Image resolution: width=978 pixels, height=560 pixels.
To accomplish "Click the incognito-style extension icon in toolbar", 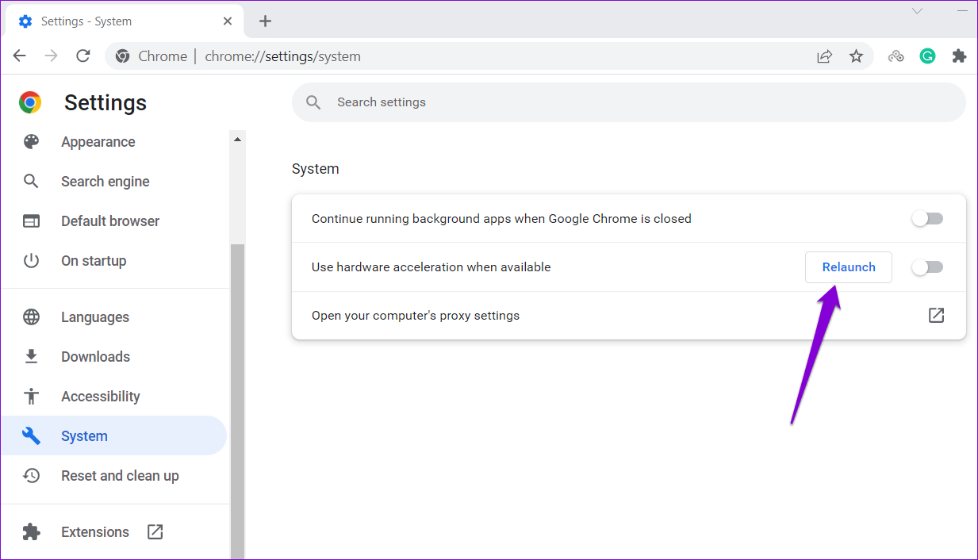I will point(896,56).
